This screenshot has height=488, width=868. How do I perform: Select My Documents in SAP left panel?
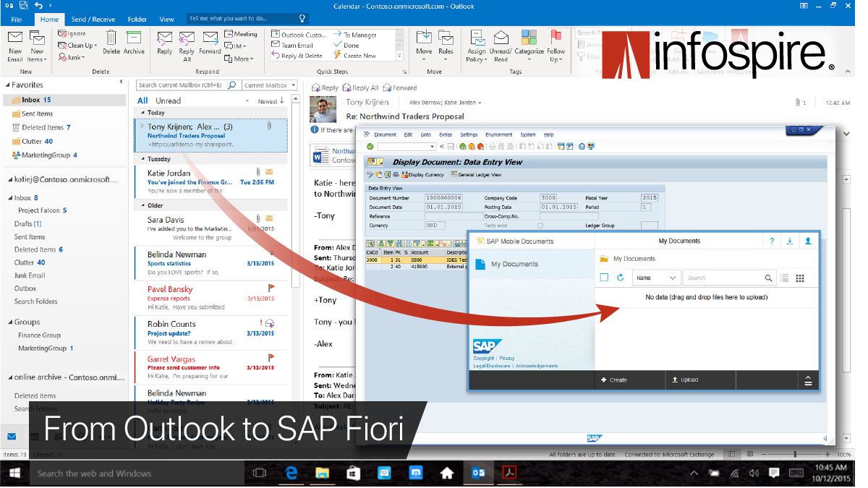[532, 264]
